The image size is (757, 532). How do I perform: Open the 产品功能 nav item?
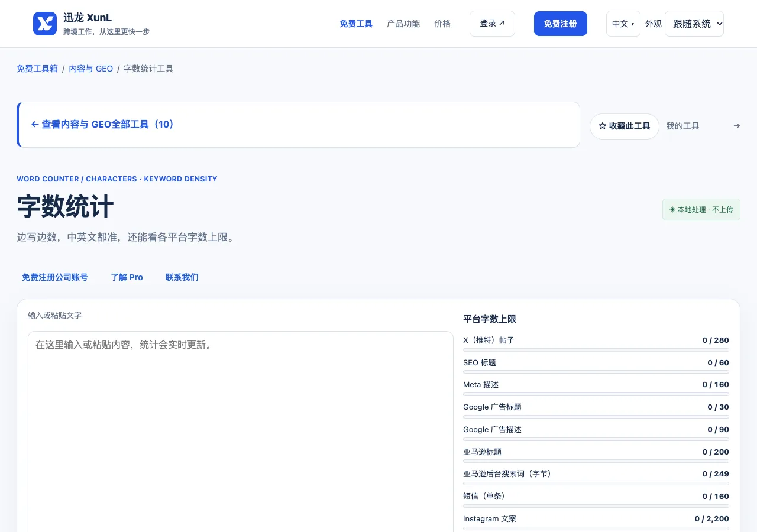pos(403,24)
